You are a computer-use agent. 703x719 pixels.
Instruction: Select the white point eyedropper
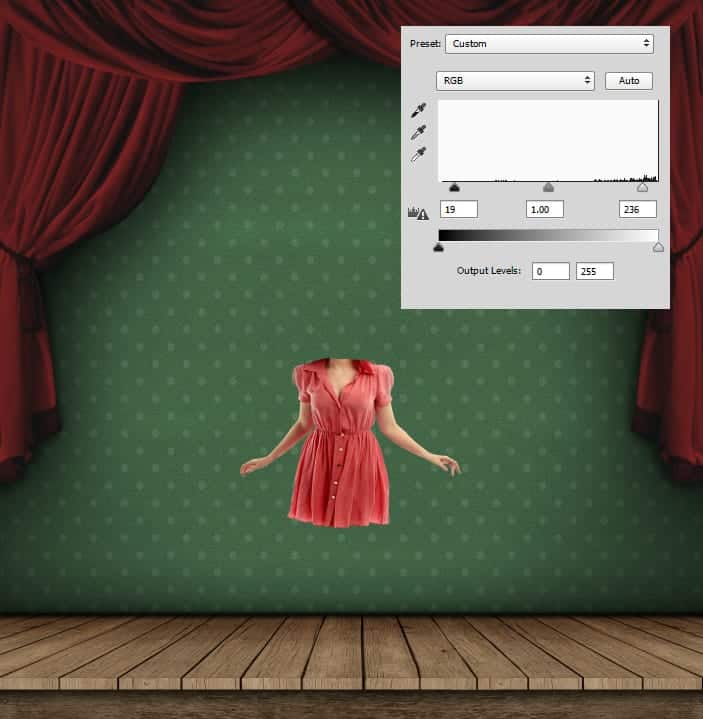coord(419,155)
